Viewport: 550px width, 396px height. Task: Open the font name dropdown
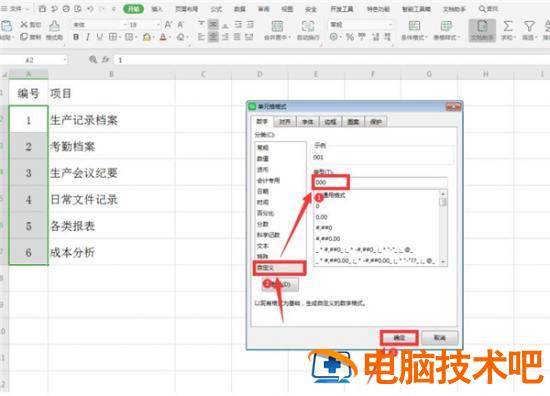click(125, 25)
